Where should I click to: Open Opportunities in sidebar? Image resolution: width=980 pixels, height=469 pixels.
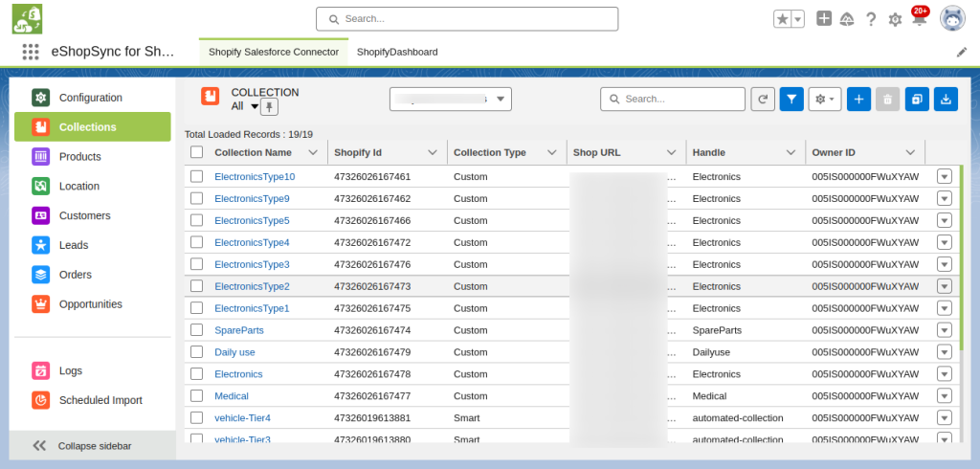click(93, 304)
